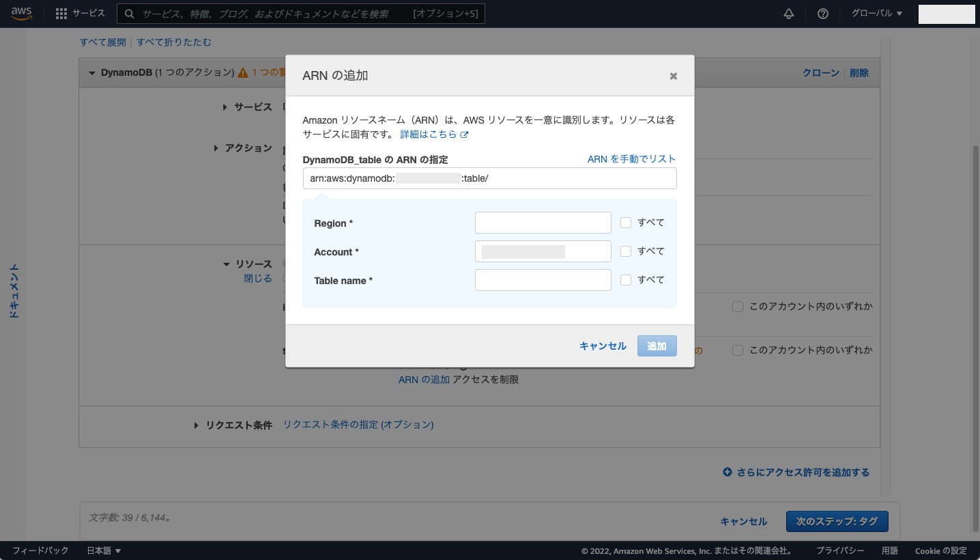Click the AWS logo home icon
The width and height of the screenshot is (980, 560).
[21, 14]
